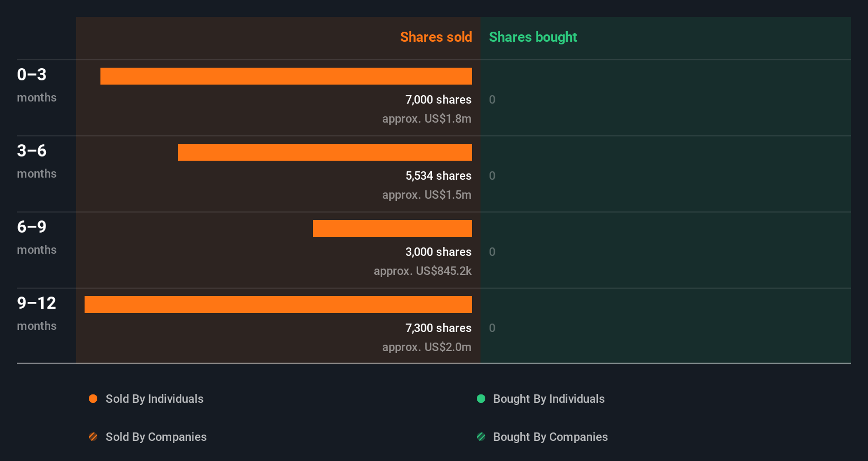The image size is (868, 461).
Task: Click the 3,000 shares value
Action: click(x=438, y=252)
